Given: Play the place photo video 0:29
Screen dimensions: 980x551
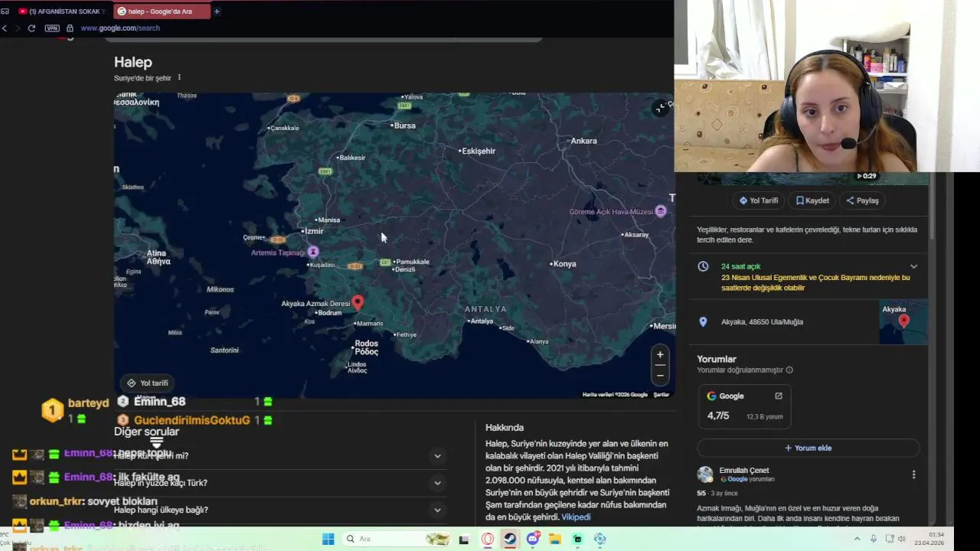Looking at the screenshot, I should click(x=866, y=176).
